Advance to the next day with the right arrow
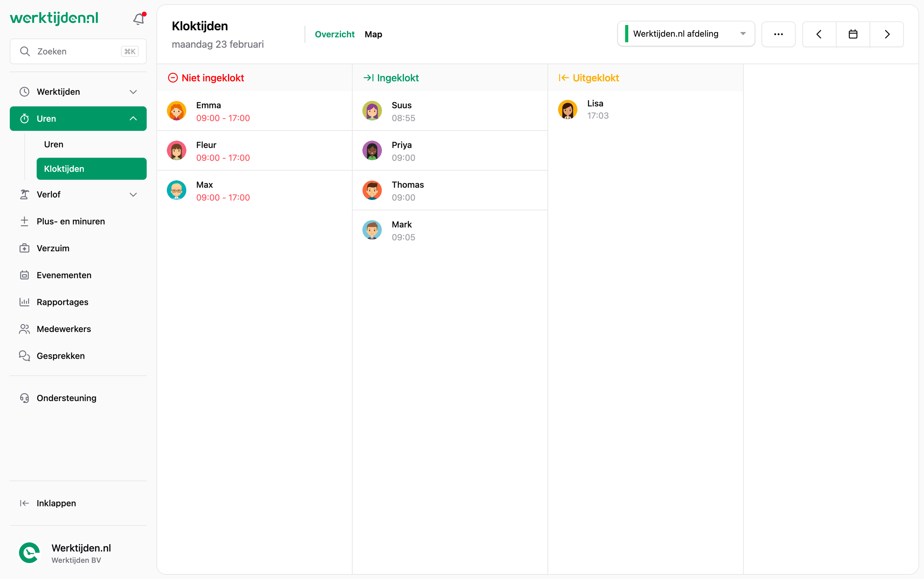 (x=887, y=34)
